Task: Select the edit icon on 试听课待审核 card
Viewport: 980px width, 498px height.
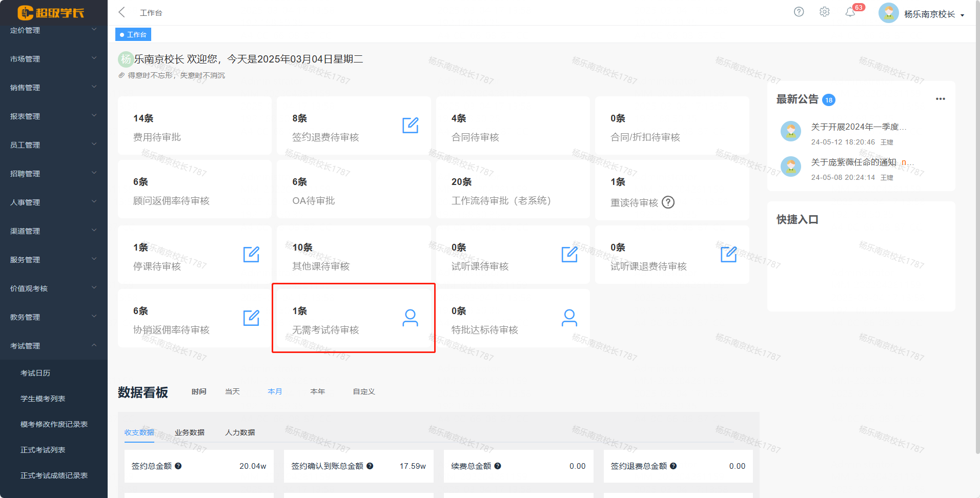Action: click(x=569, y=254)
